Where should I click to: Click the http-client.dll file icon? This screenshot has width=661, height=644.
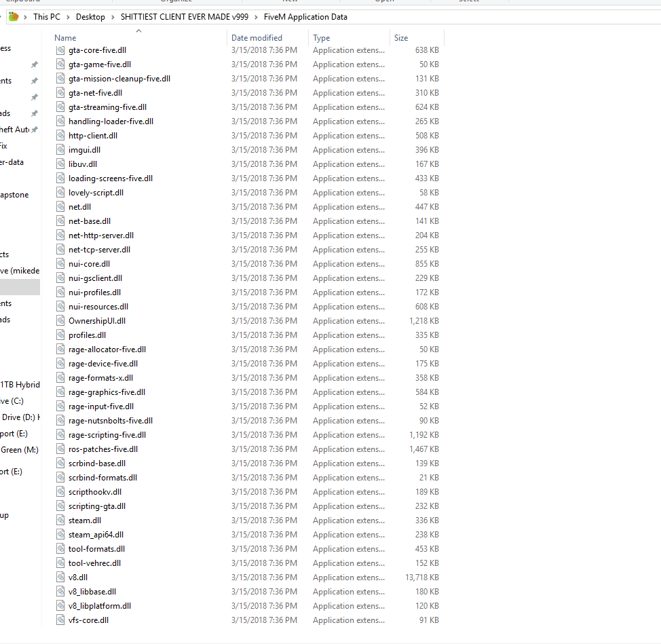click(60, 135)
